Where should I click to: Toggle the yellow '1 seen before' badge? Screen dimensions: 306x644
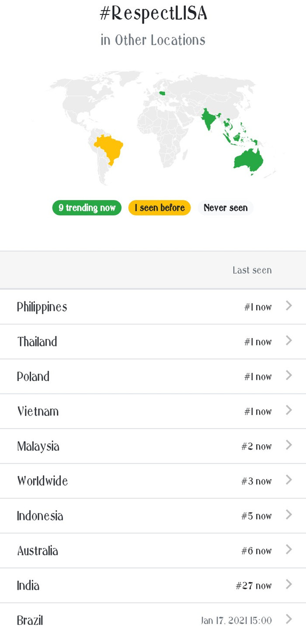point(160,208)
